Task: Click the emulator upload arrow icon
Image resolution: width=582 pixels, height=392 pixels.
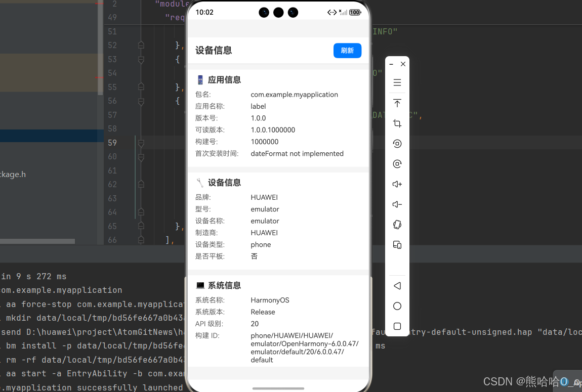Action: (397, 103)
